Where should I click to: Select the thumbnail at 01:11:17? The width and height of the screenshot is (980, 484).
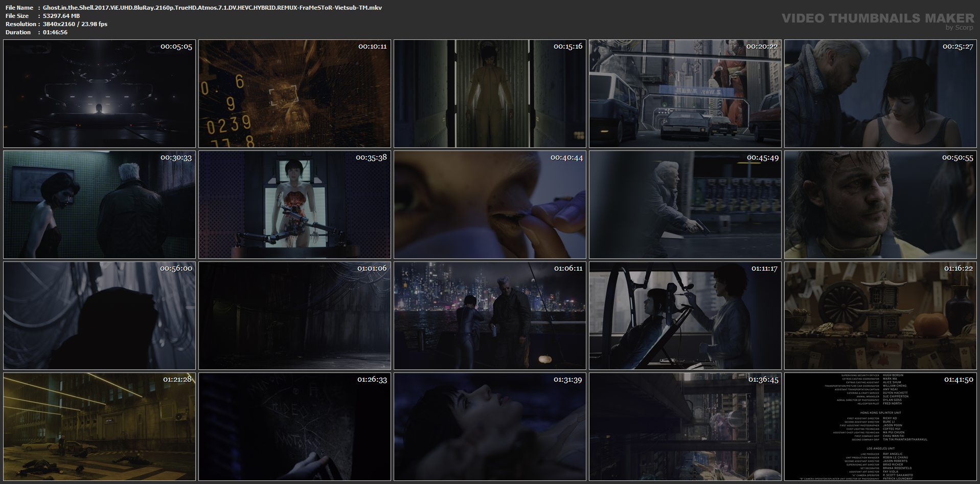pos(685,316)
